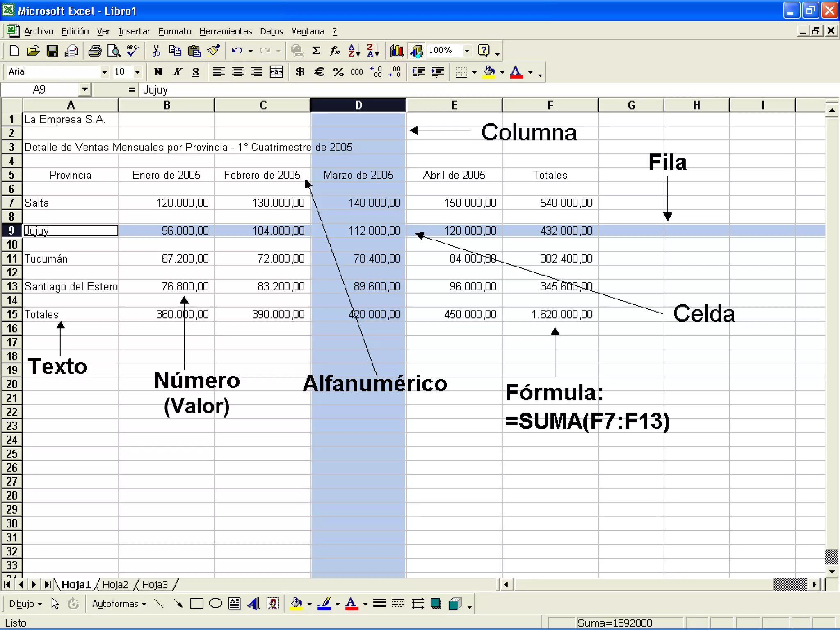Click the Sort Ascending icon
Image resolution: width=840 pixels, height=630 pixels.
[354, 51]
